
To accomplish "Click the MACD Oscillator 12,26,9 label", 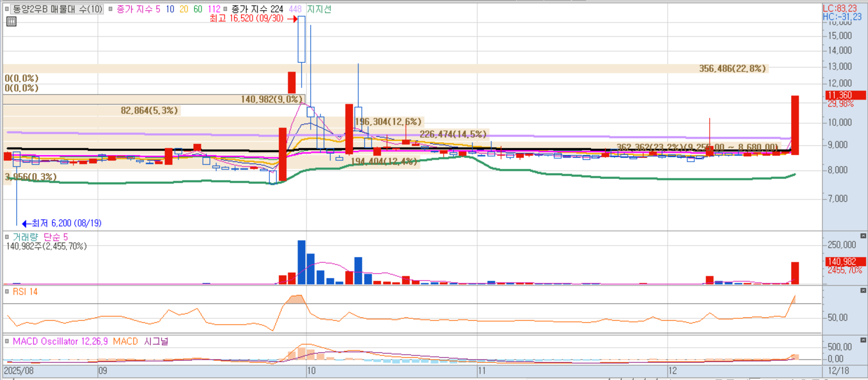I will click(x=61, y=341).
